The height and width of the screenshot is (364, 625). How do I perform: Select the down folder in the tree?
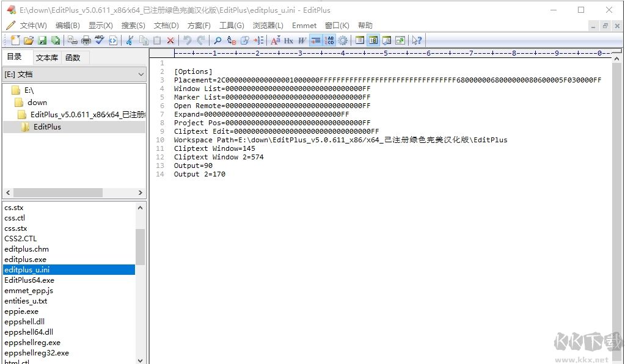tap(37, 103)
